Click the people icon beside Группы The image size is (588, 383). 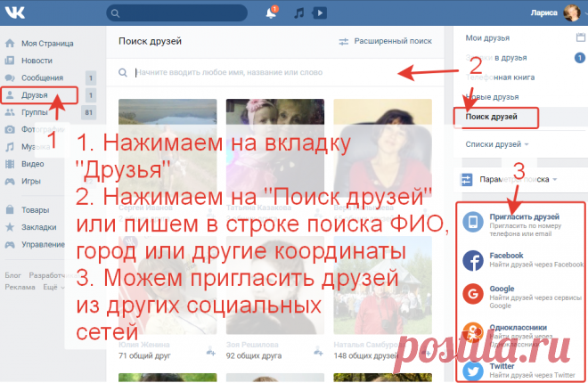click(x=10, y=112)
